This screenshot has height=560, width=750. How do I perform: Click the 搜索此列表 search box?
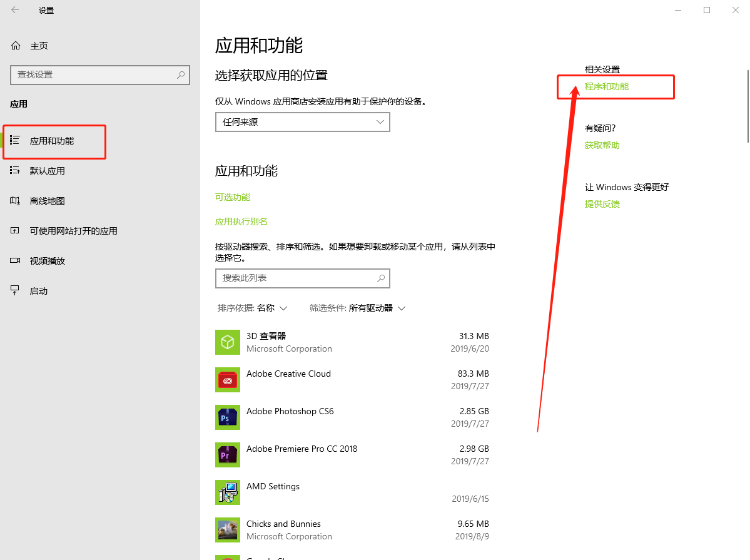302,278
